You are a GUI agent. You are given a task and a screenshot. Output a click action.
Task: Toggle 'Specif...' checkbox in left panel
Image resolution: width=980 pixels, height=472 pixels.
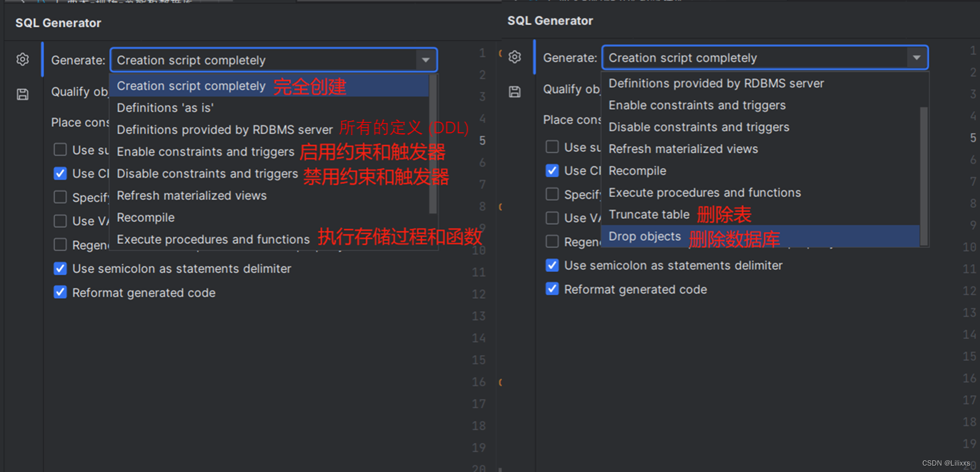click(x=60, y=197)
